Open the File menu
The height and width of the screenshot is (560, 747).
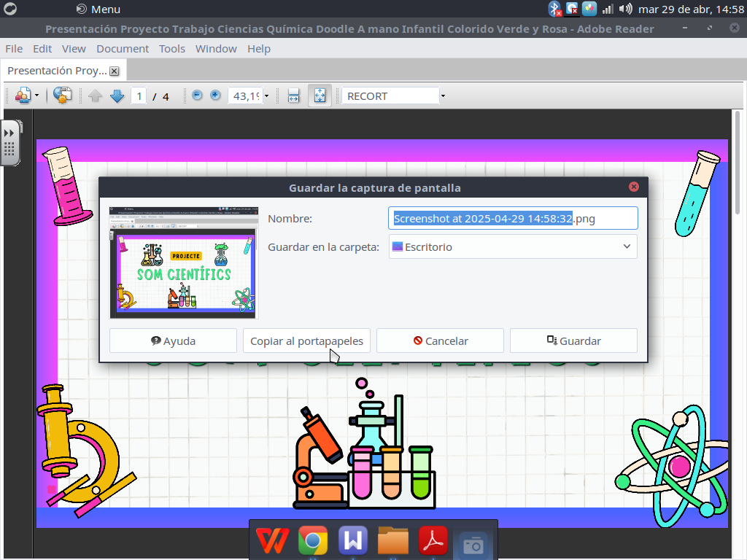click(x=14, y=49)
